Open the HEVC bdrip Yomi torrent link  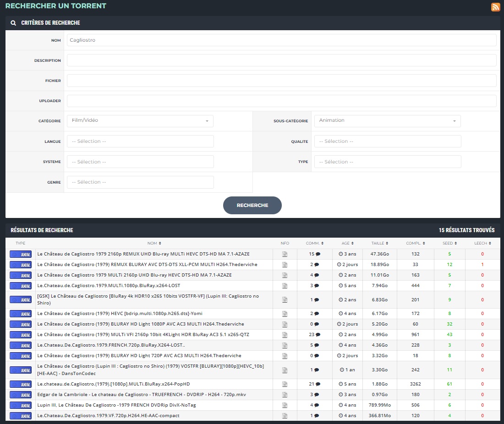[x=120, y=314]
